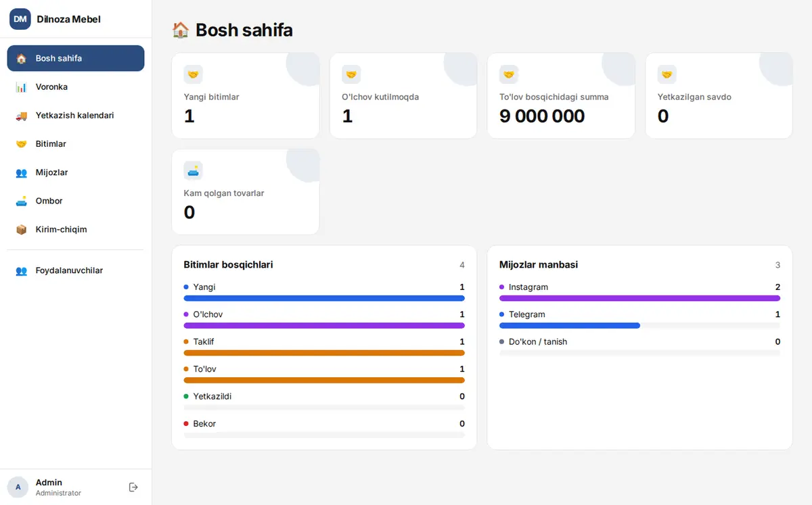Click the Telegram source label
The height and width of the screenshot is (505, 812).
pyautogui.click(x=527, y=314)
